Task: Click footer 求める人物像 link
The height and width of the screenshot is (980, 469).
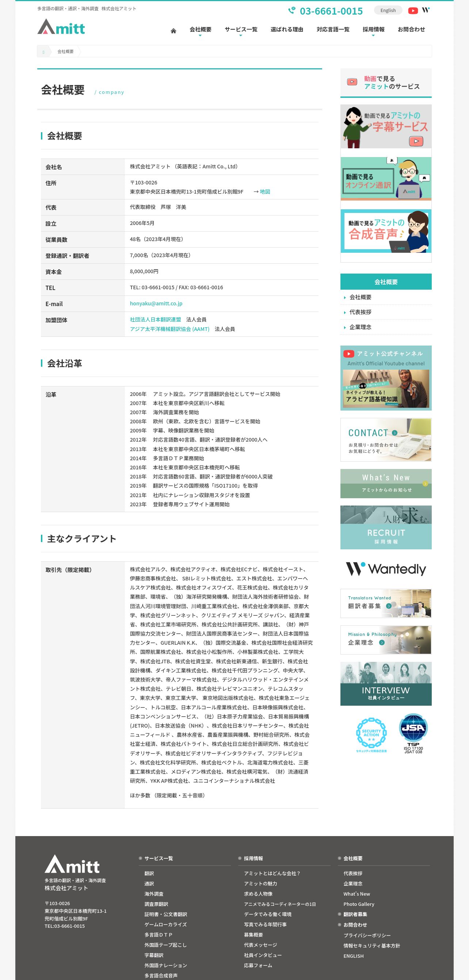Action: click(258, 894)
